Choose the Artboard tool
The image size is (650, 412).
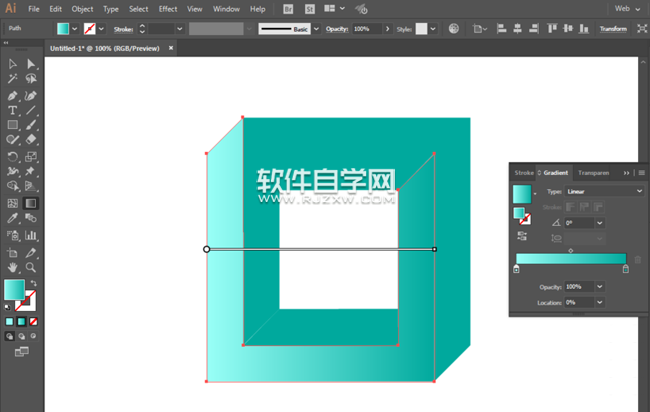(12, 253)
